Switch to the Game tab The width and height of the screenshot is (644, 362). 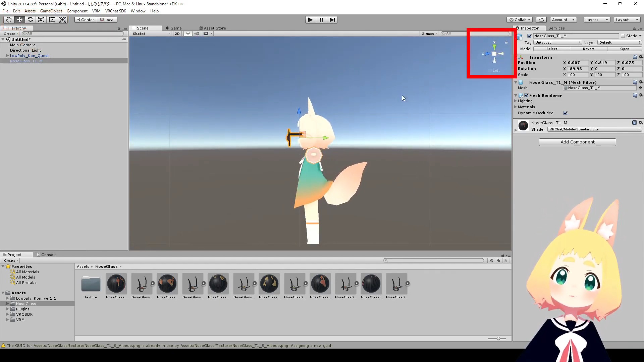[x=174, y=28]
